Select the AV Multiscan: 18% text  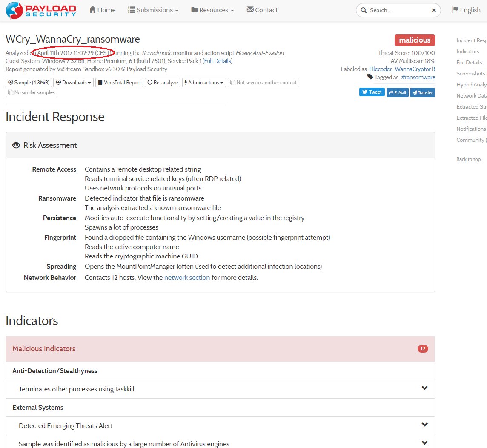point(413,61)
